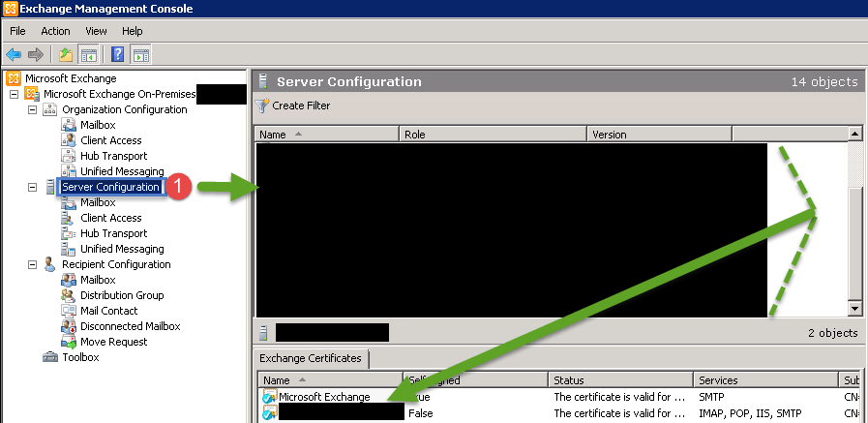This screenshot has height=423, width=868.
Task: Sort servers by the Role column header
Action: click(494, 135)
